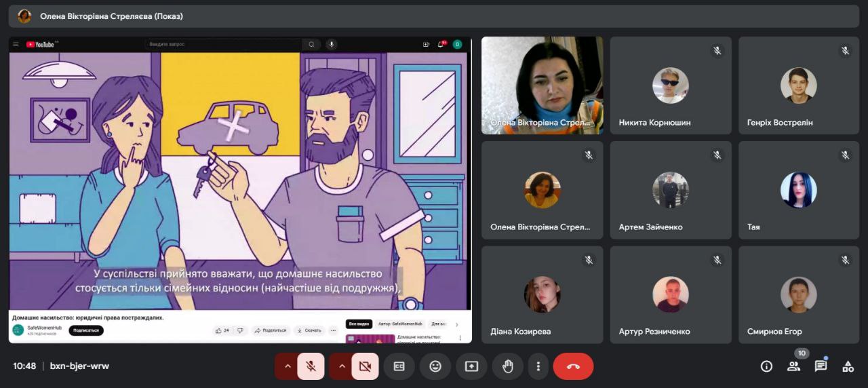
Task: Open YouTube create video icon
Action: tap(426, 44)
